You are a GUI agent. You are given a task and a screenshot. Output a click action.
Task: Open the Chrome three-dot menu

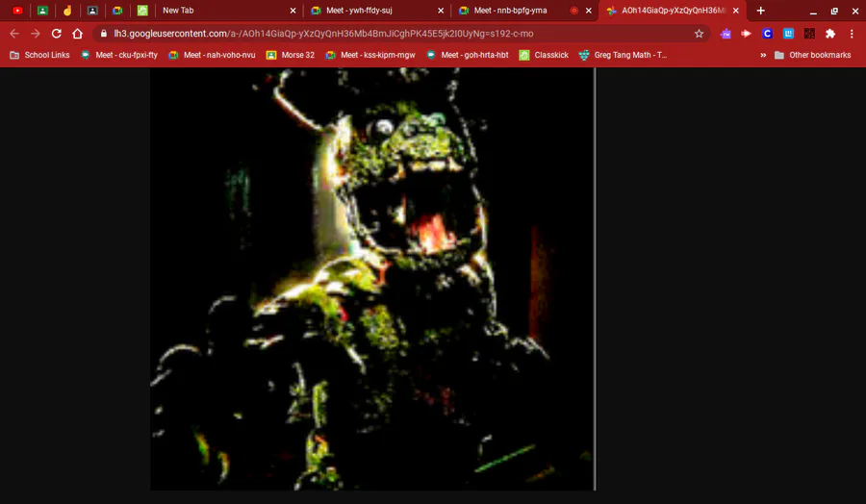point(852,34)
